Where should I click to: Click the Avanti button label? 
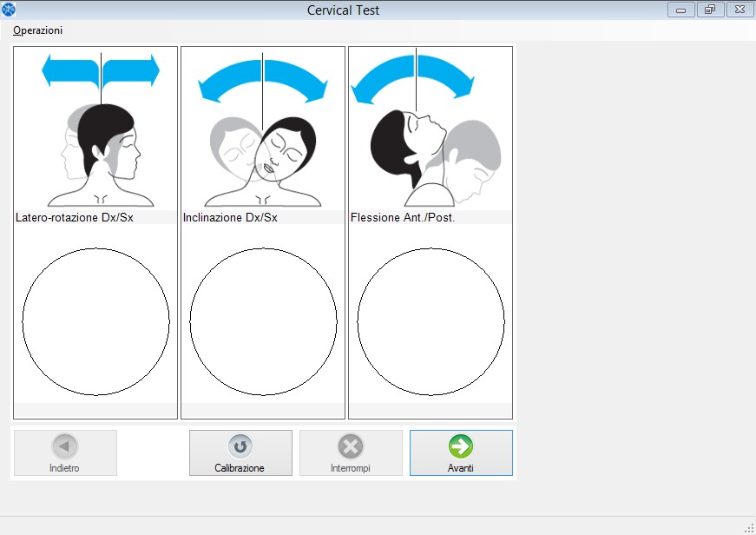point(460,468)
